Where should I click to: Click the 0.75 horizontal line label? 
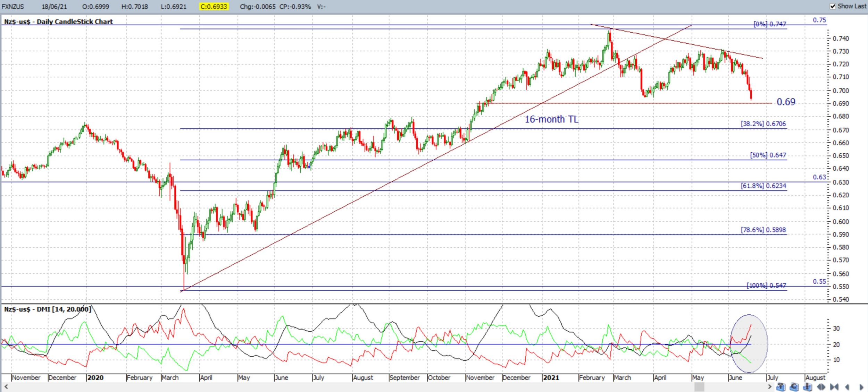[x=819, y=20]
